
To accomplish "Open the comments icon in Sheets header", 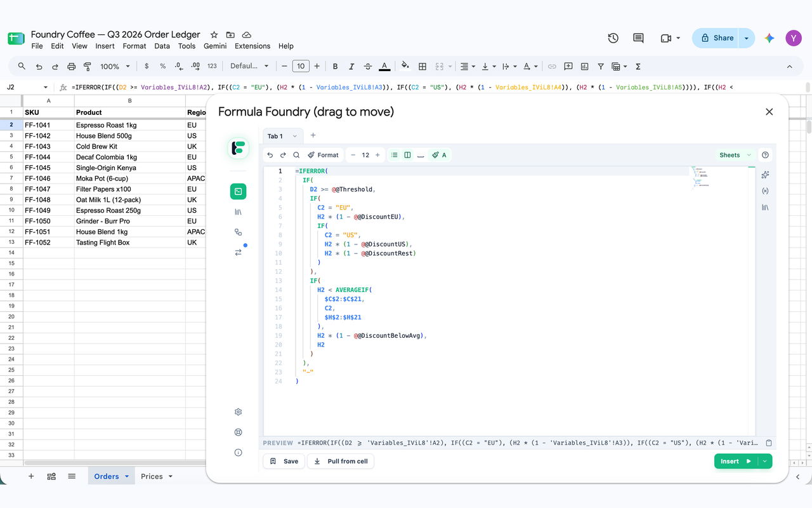I will [638, 38].
